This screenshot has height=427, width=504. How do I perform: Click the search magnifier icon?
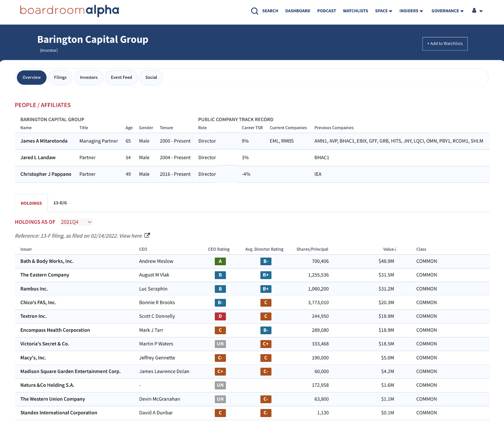tap(255, 11)
